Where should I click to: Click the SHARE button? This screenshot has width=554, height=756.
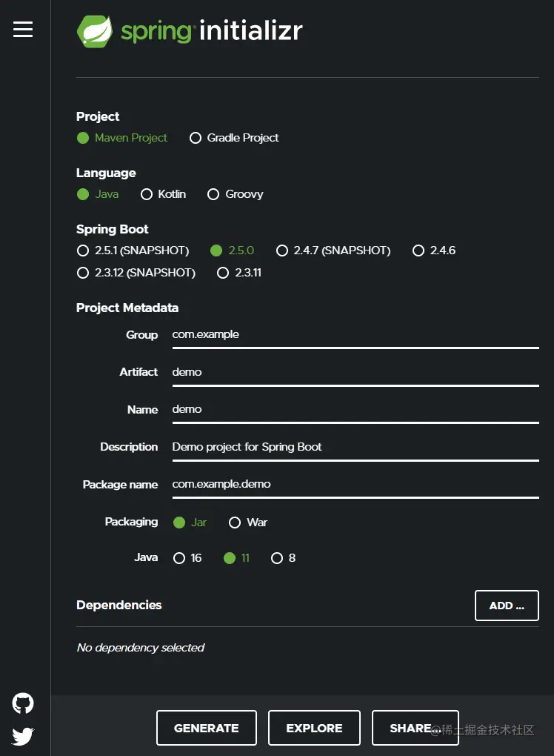point(415,728)
